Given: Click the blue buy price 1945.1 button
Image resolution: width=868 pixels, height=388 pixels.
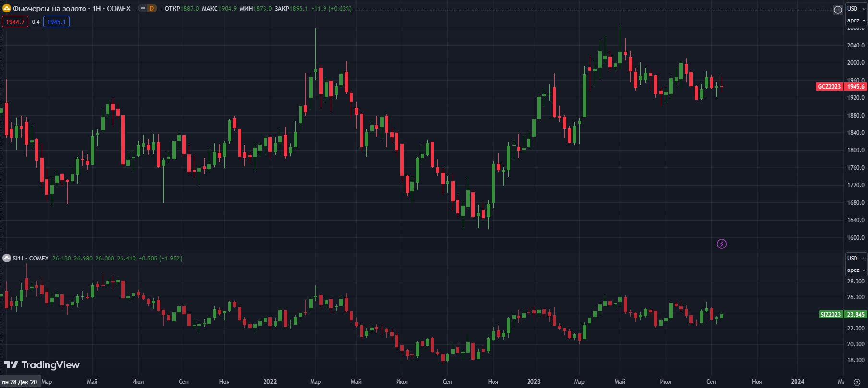Looking at the screenshot, I should tap(56, 22).
